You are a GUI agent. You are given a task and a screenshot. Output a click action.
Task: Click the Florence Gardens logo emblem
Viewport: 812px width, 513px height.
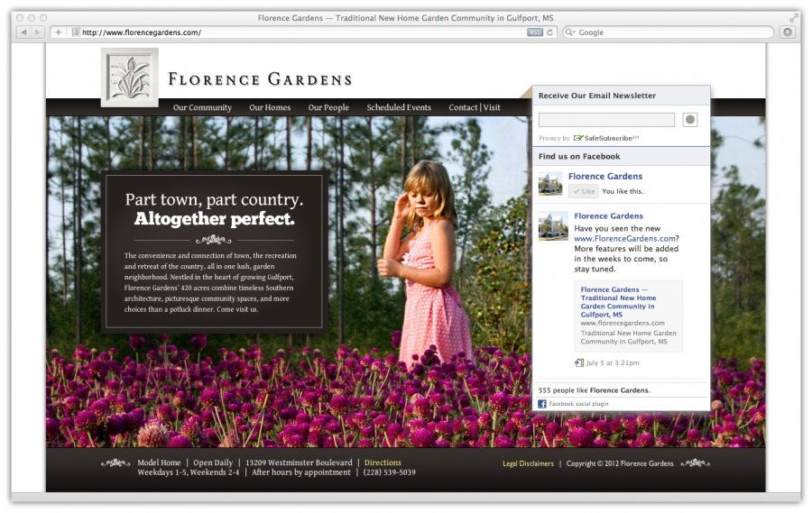pos(129,78)
